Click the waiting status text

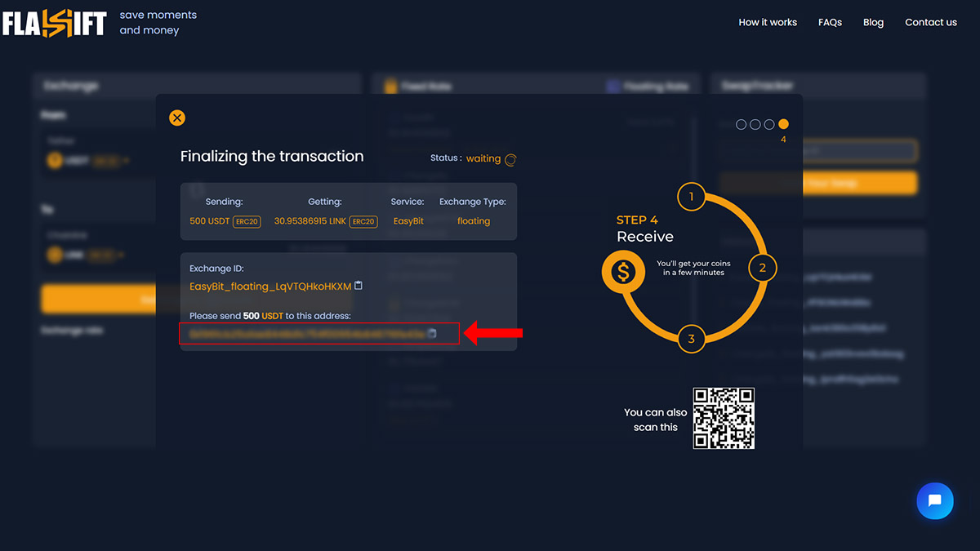pyautogui.click(x=483, y=158)
